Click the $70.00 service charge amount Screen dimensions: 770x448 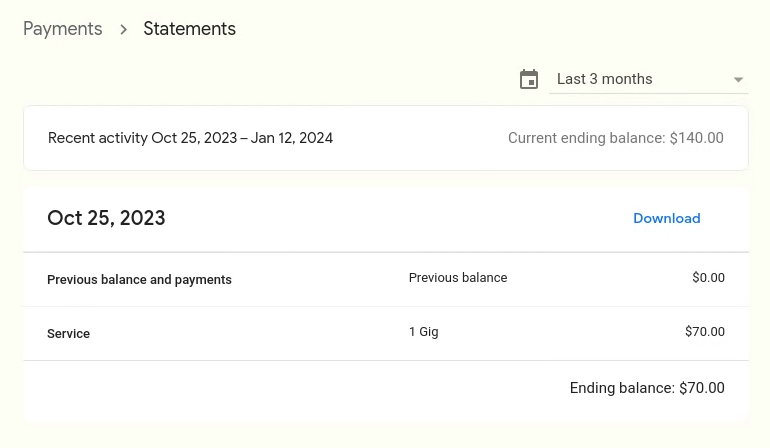(704, 332)
